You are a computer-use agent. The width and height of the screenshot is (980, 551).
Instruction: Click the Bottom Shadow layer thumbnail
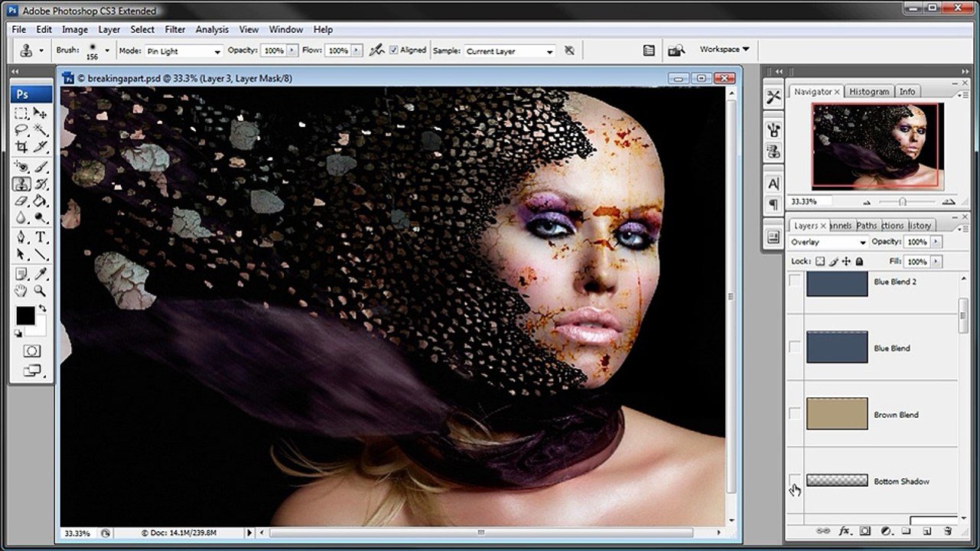[837, 481]
